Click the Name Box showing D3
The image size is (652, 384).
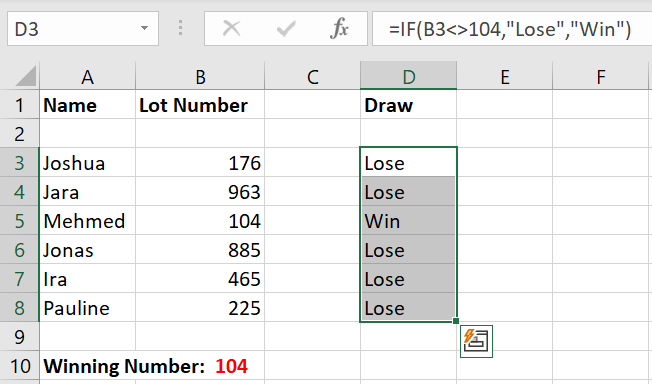point(83,28)
